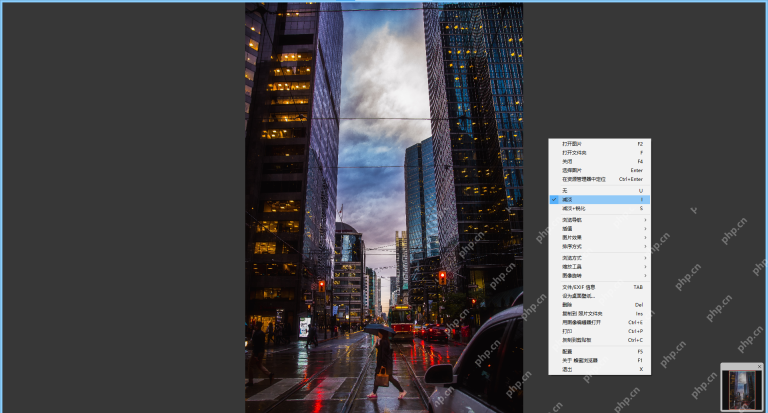
Task: Select the smoothing plus sharpen option with S shortcut
Action: tap(600, 208)
